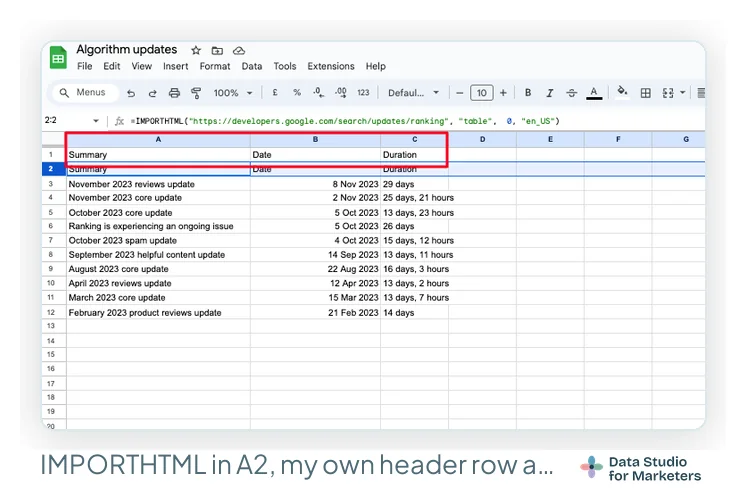Click the move to folder icon
Screen dimensions: 746x504
click(x=217, y=50)
